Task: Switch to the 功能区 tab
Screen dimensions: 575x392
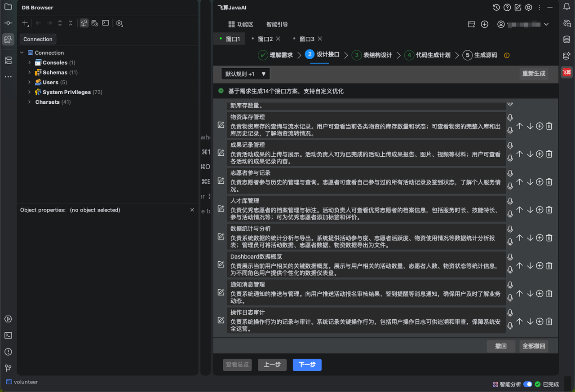Action: click(x=241, y=24)
